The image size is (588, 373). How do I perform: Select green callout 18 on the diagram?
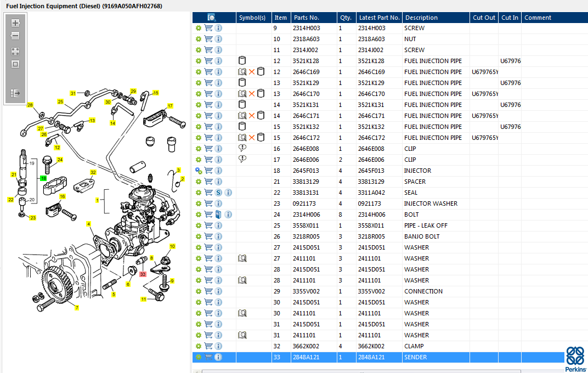[43, 178]
